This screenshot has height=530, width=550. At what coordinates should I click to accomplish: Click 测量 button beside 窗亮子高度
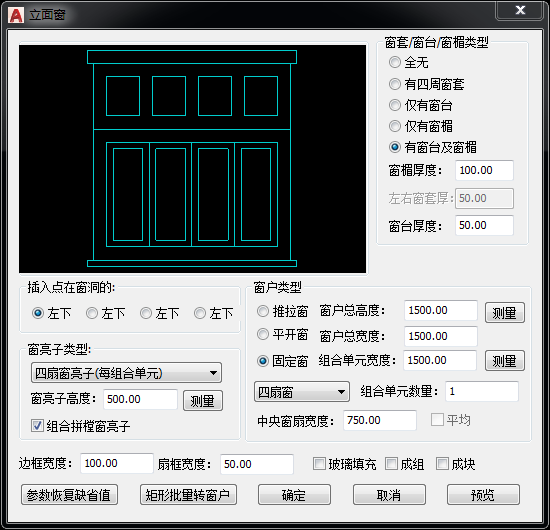point(203,401)
